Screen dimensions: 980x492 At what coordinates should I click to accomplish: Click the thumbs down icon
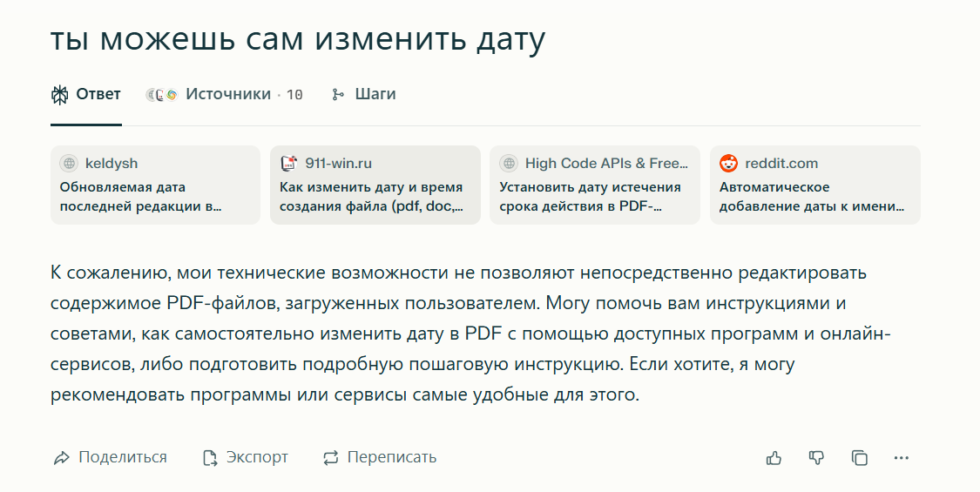[x=816, y=458]
